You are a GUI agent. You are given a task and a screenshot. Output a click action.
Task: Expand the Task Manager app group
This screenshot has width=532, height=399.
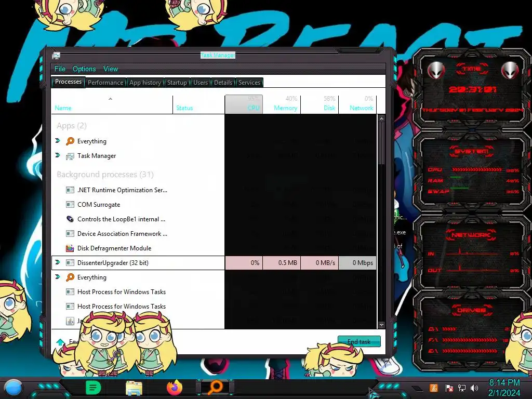coord(58,155)
